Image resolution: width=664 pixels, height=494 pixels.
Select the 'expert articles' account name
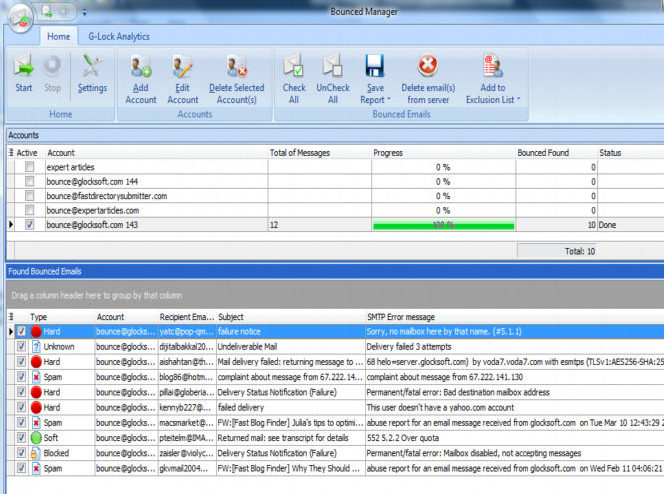click(x=70, y=167)
